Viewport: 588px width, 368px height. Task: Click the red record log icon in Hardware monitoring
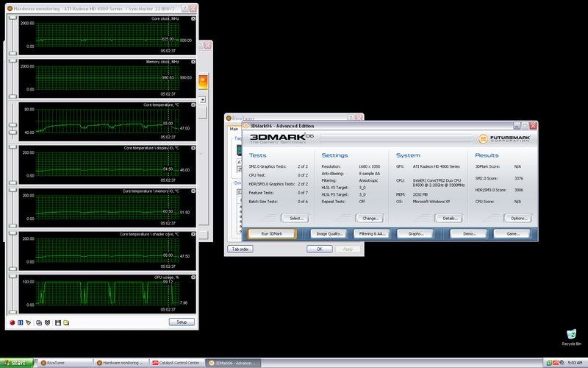[12, 322]
